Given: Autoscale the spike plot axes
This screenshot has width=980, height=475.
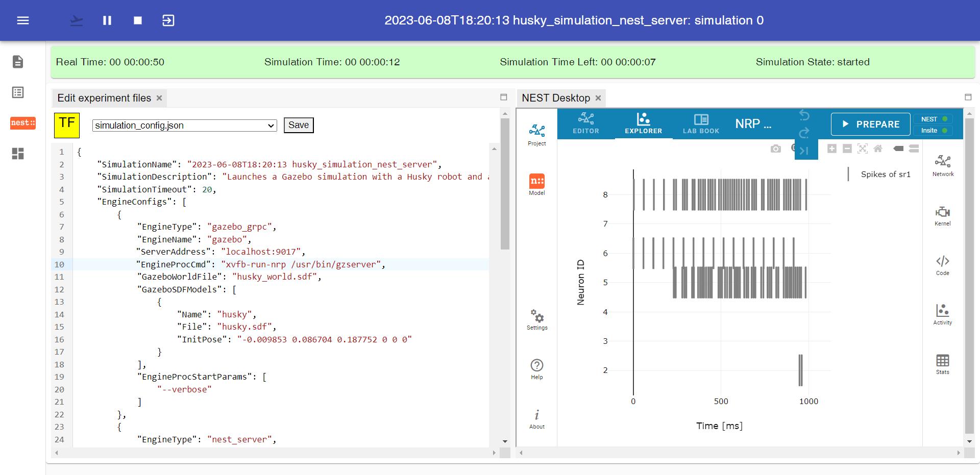Looking at the screenshot, I should [x=863, y=148].
